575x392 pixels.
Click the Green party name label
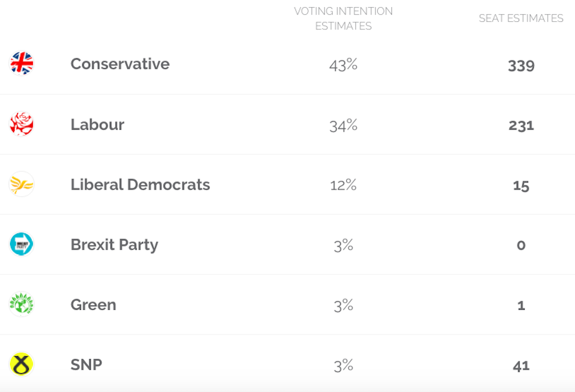coord(93,305)
